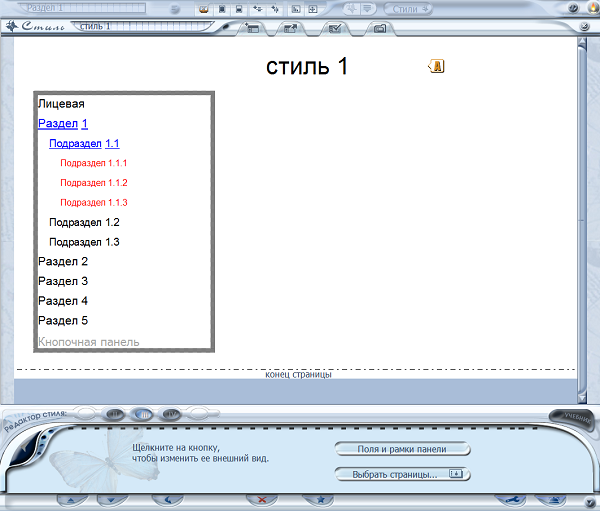This screenshot has width=600, height=511.
Task: Click the 'Подраздел 1.1' link in the panel
Action: [84, 143]
